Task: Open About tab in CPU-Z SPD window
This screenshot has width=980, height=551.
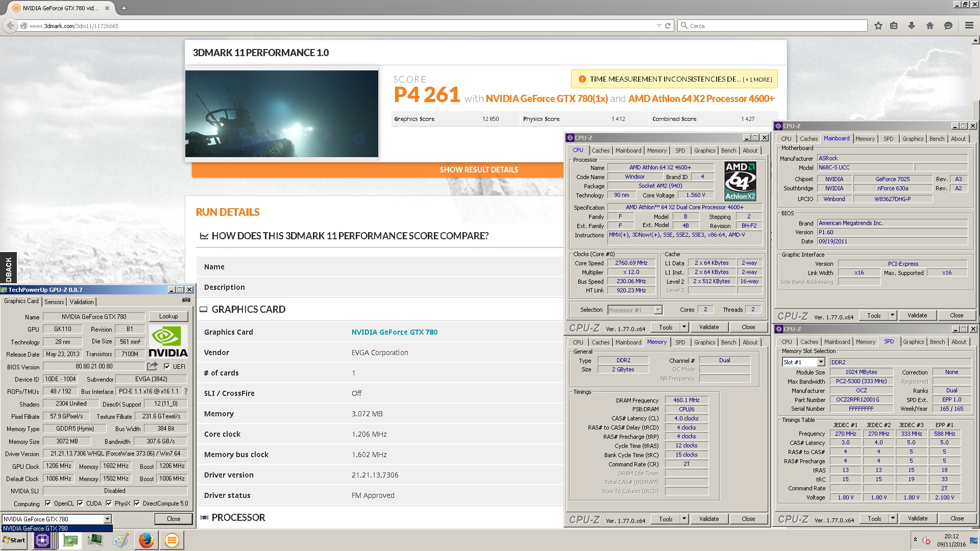Action: [959, 342]
